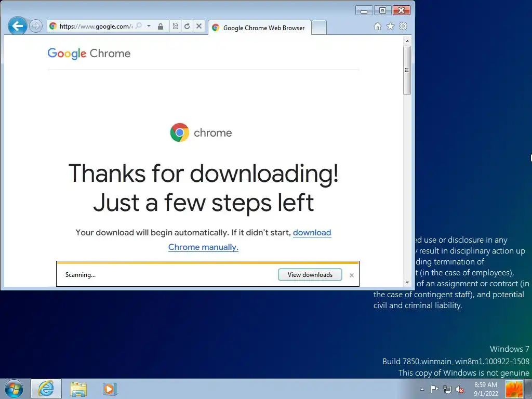The image size is (532, 399).
Task: Click the View downloads button
Action: (x=310, y=275)
